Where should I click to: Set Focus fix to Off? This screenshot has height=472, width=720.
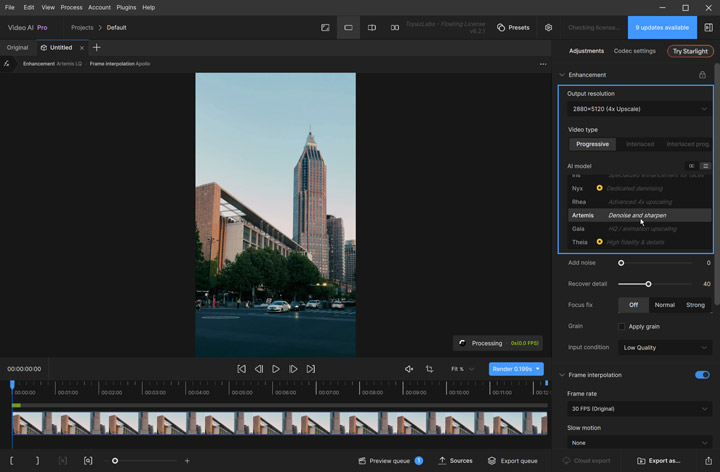point(633,305)
